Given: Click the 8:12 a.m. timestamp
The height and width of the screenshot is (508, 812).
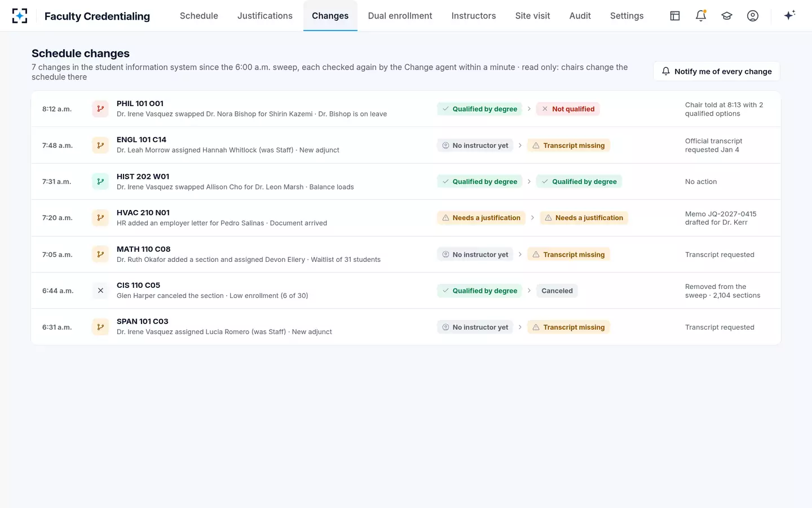Looking at the screenshot, I should tap(57, 109).
